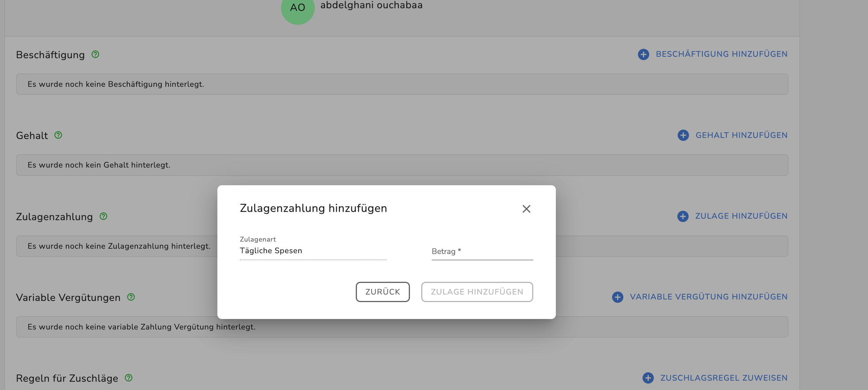Viewport: 868px width, 390px height.
Task: Click the Gehalt section heading
Action: (32, 136)
